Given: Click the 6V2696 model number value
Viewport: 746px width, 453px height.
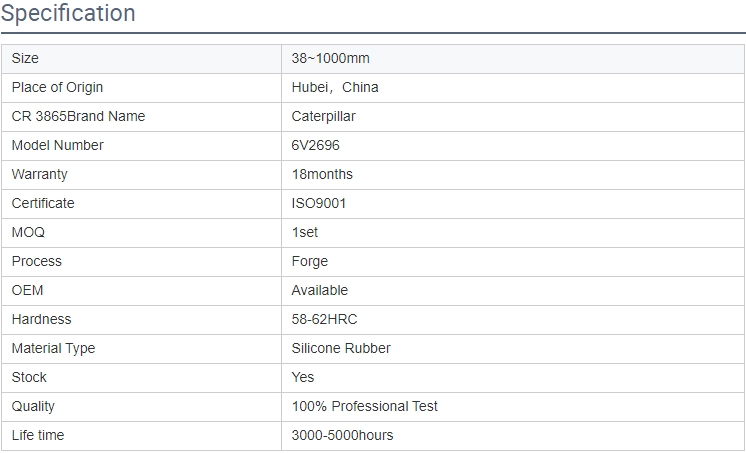Looking at the screenshot, I should click(x=315, y=146).
